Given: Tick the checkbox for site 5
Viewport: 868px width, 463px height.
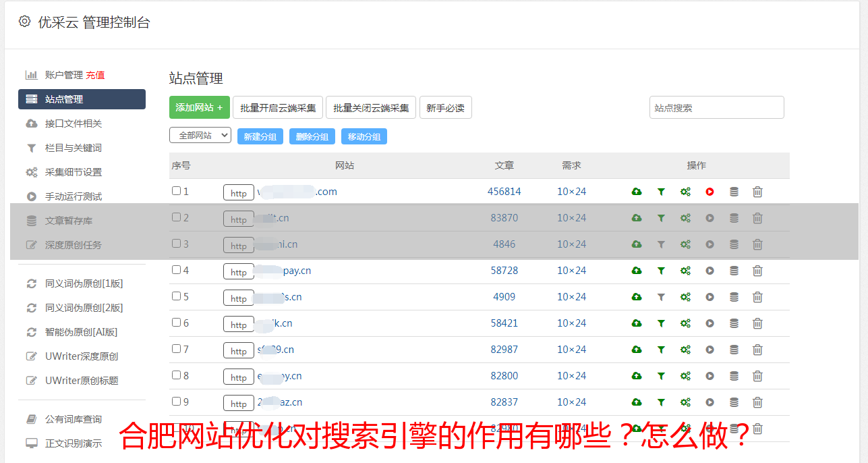Looking at the screenshot, I should click(176, 296).
